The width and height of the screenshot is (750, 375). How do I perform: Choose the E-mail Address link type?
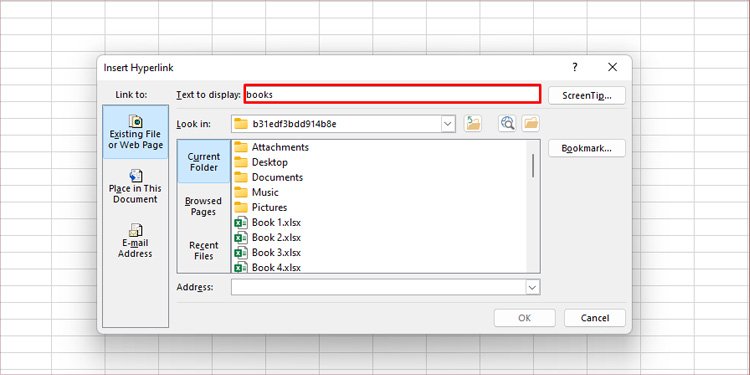click(135, 241)
